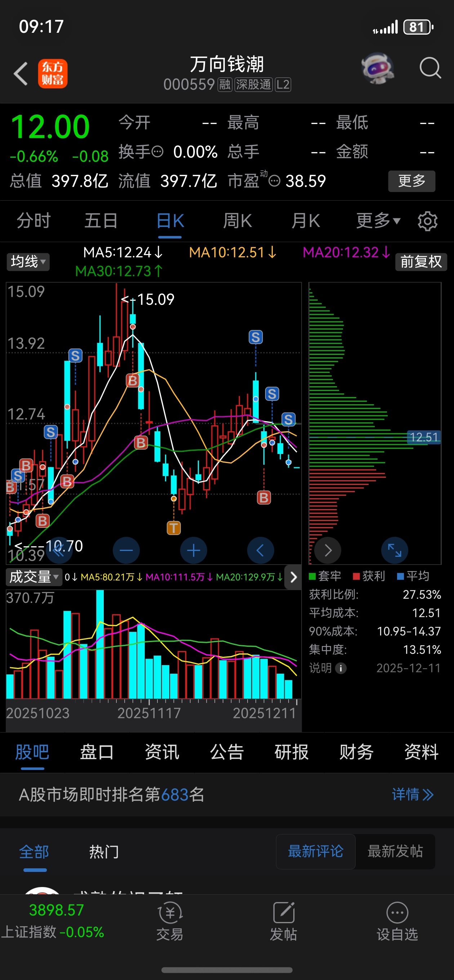This screenshot has height=980, width=454.
Task: Jump to earliest with double-left arrow button
Action: click(x=59, y=550)
